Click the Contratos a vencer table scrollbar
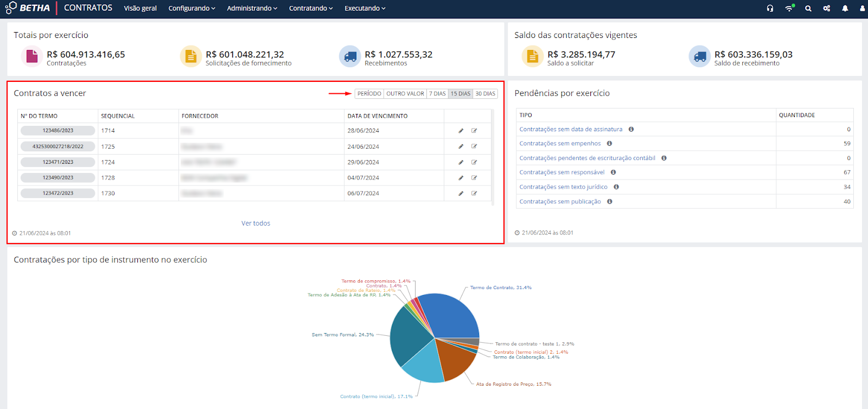Screen dimensions: 868x409 pos(493,157)
